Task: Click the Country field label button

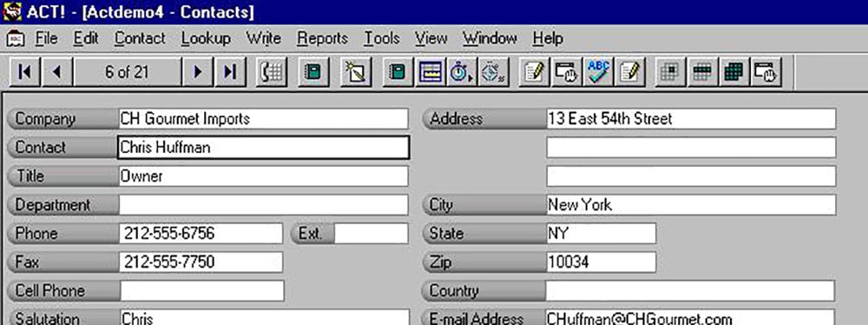Action: [483, 290]
